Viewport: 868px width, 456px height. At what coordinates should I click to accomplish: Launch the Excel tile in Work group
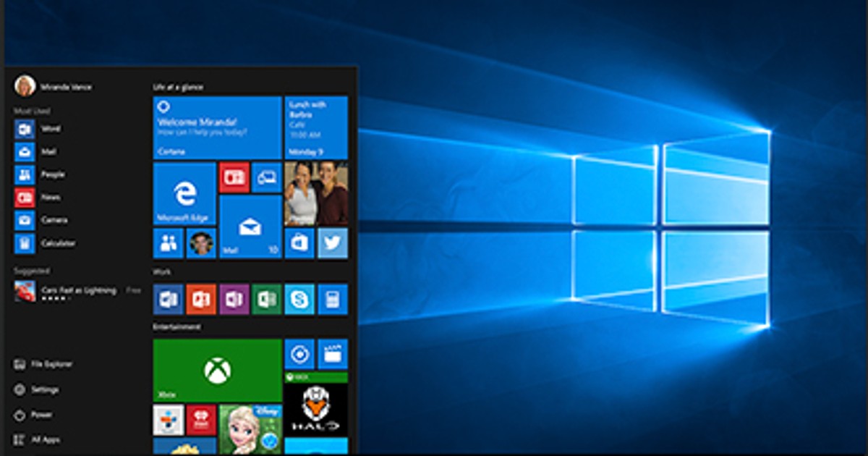tap(267, 299)
